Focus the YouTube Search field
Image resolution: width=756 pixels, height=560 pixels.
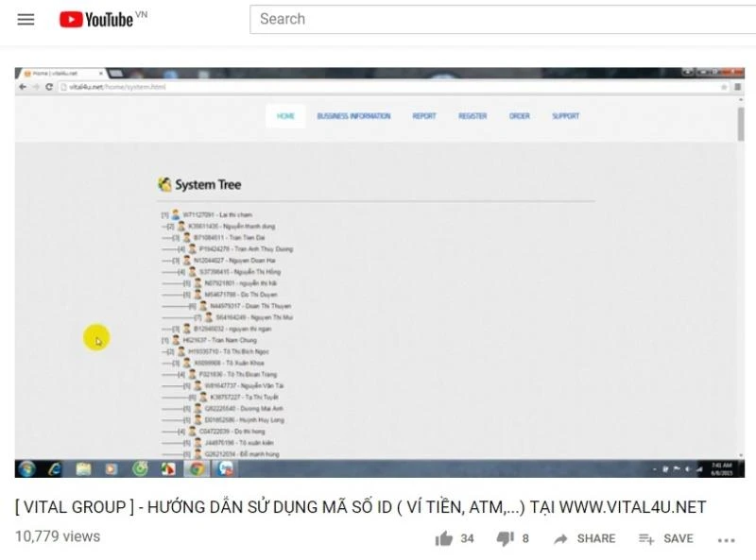pos(503,19)
